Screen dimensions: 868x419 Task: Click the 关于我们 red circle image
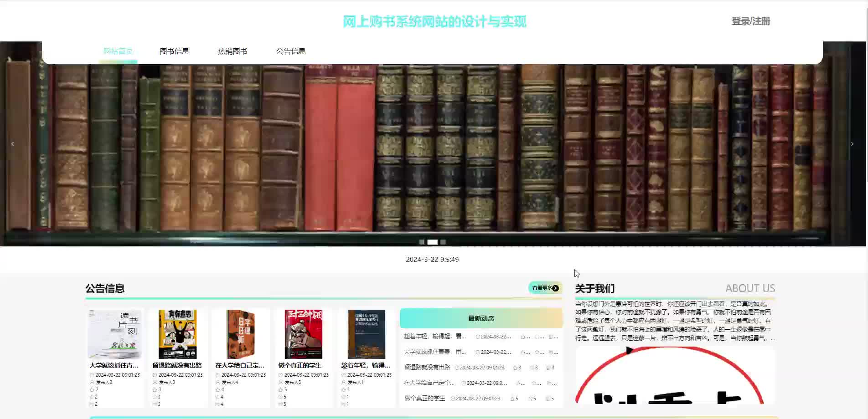tap(675, 375)
